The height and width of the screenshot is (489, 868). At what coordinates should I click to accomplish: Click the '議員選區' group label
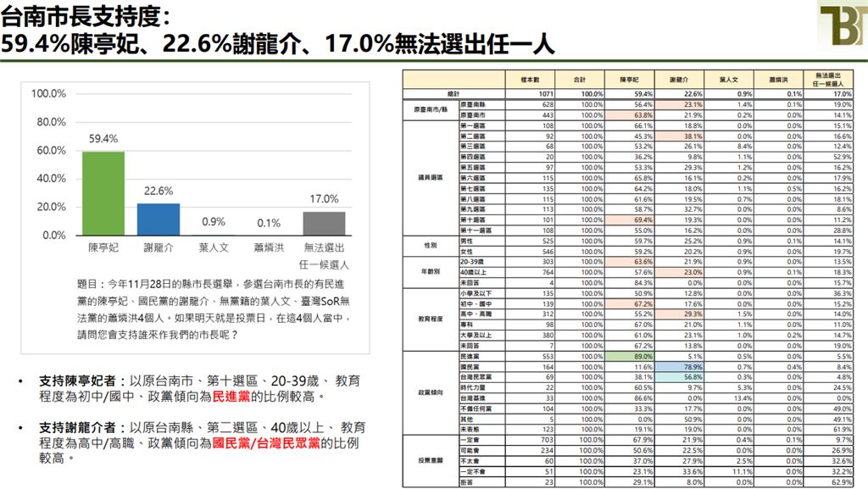pos(430,178)
